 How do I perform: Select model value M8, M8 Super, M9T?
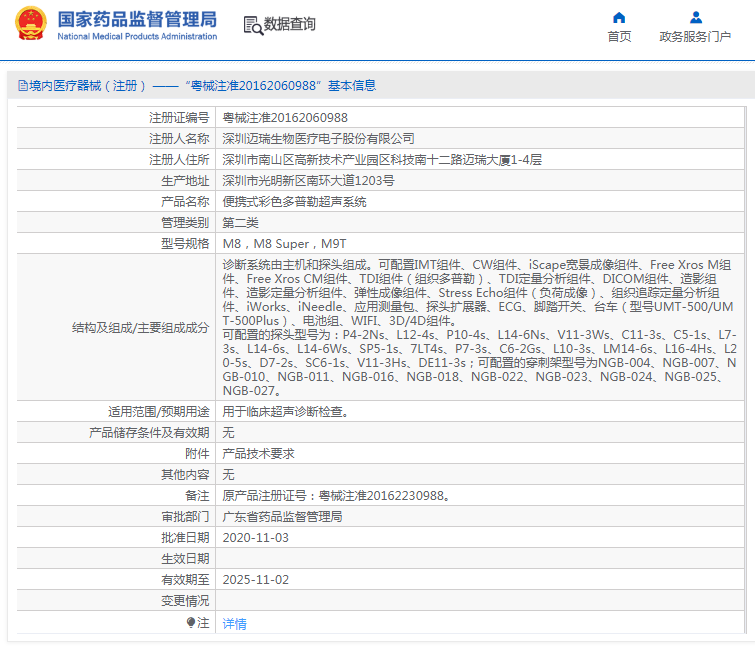[x=284, y=244]
